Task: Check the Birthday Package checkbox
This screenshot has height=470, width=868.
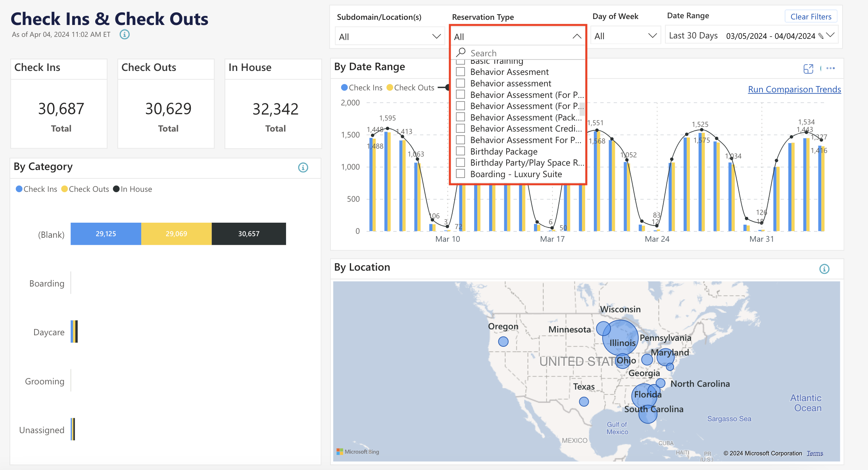Action: click(x=460, y=151)
